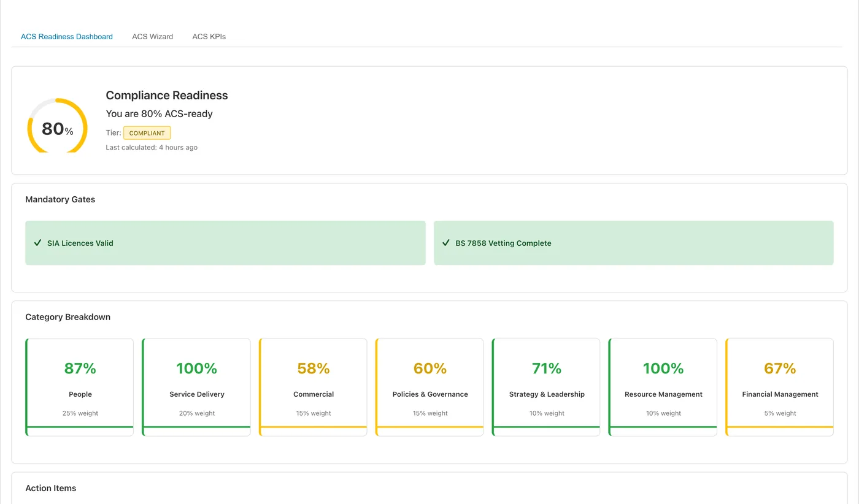
Task: Click the checkmark icon beside BS 7858 Vetting
Action: click(446, 243)
